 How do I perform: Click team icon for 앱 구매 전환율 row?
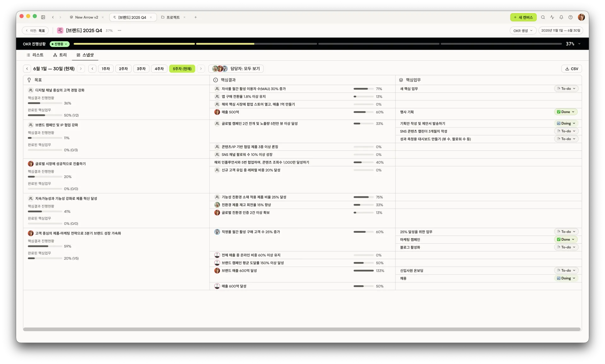tap(217, 97)
